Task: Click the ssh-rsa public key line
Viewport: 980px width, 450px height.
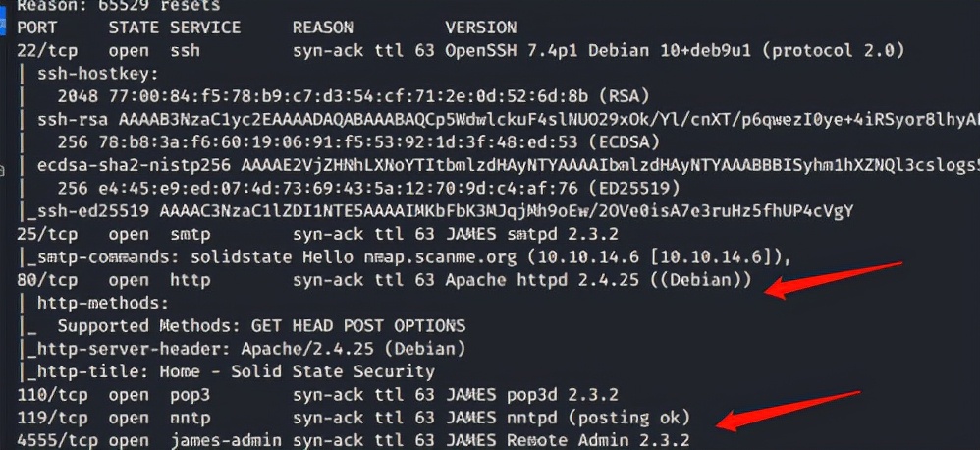Action: point(491,119)
